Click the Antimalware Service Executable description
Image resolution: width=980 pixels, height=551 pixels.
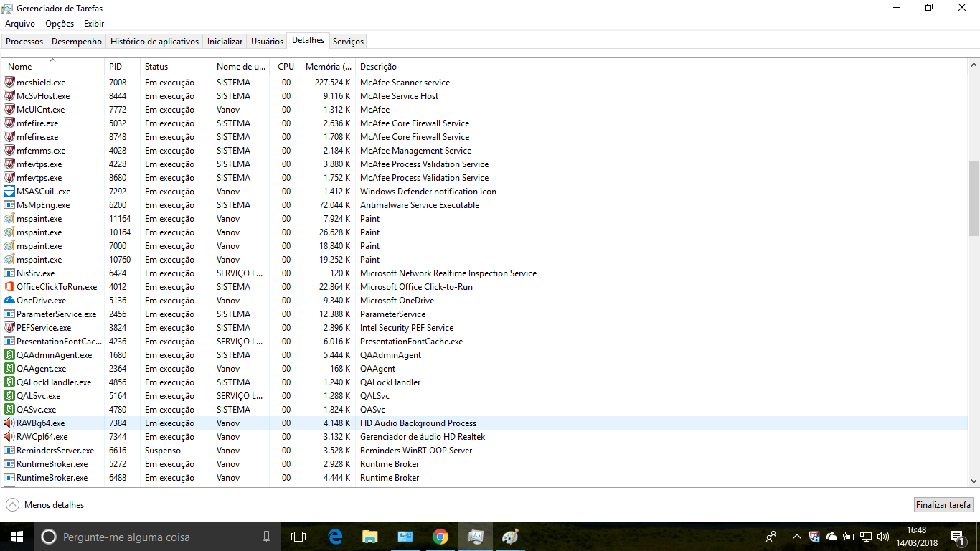tap(420, 205)
